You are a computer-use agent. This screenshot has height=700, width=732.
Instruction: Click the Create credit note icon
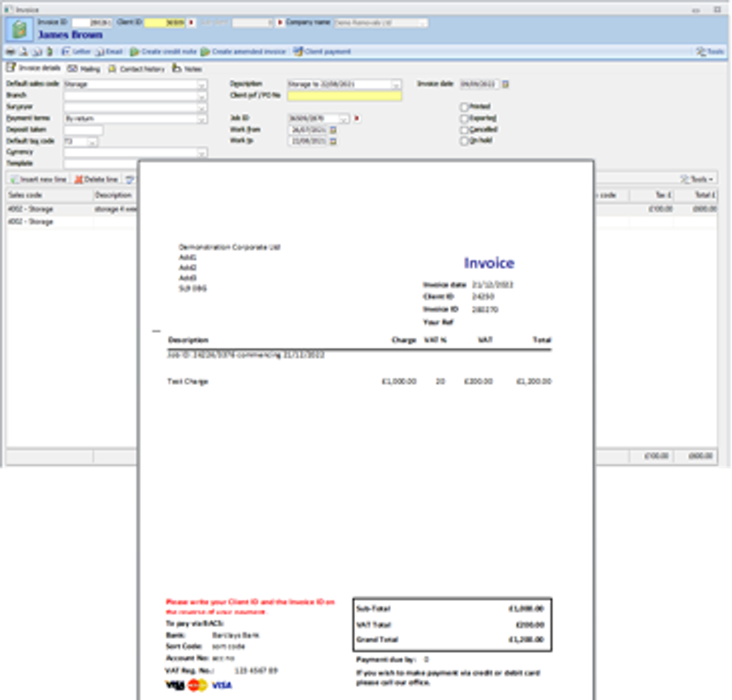[135, 52]
